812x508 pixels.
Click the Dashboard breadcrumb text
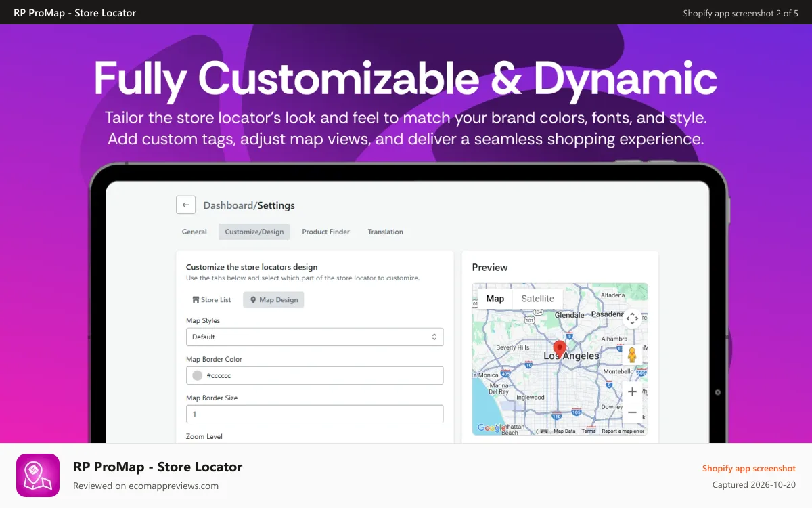coord(228,205)
